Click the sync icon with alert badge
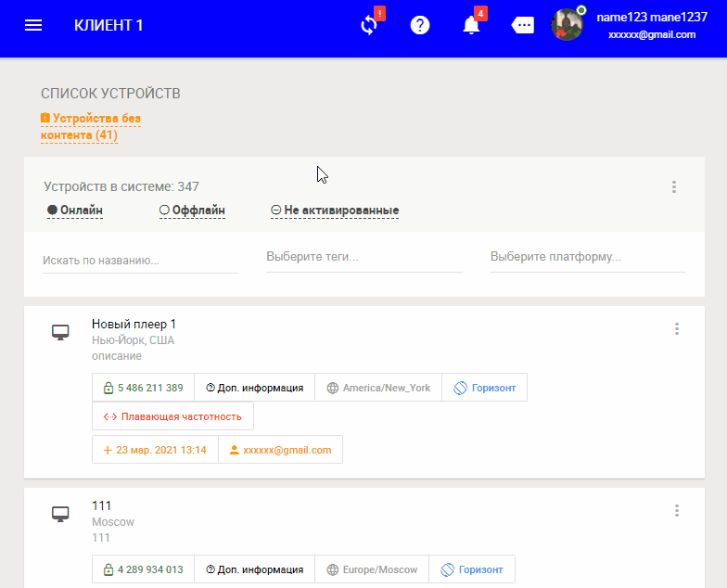Viewport: 727px width, 588px height. (369, 25)
